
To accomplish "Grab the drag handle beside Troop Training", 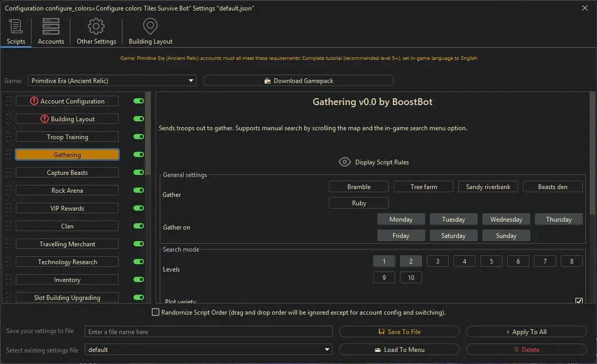I will [x=8, y=137].
